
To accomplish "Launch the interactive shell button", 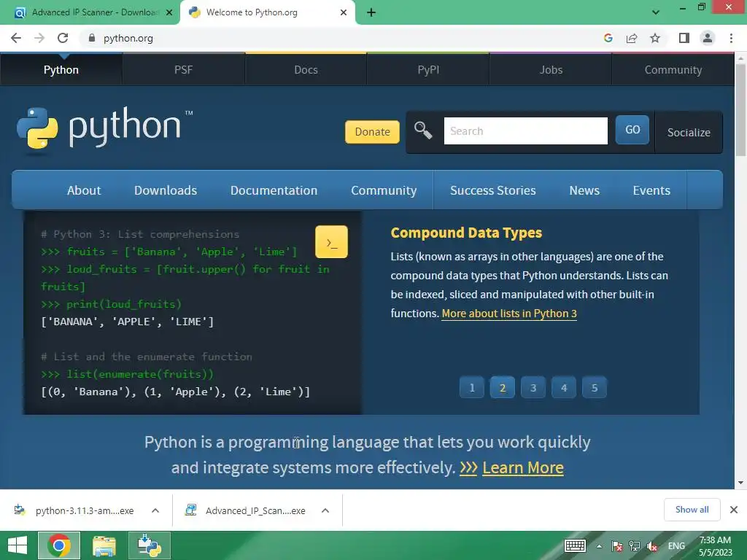I will (x=332, y=242).
